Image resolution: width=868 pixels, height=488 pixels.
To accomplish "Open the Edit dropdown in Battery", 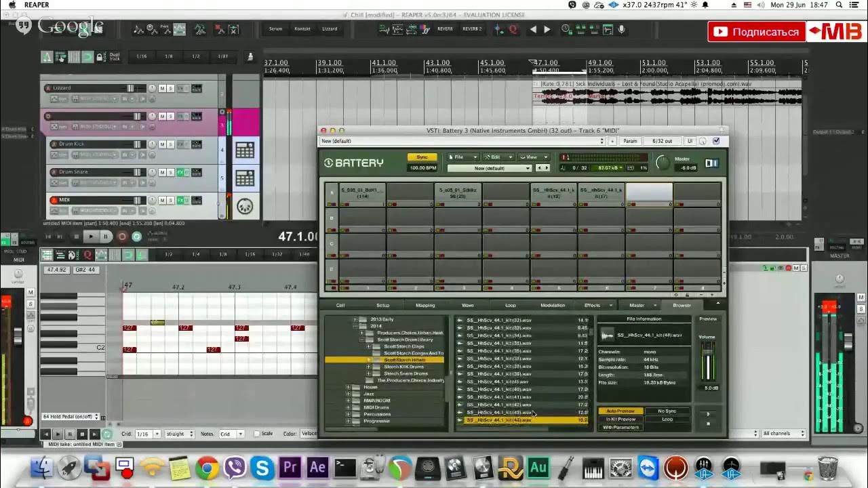I will 498,157.
